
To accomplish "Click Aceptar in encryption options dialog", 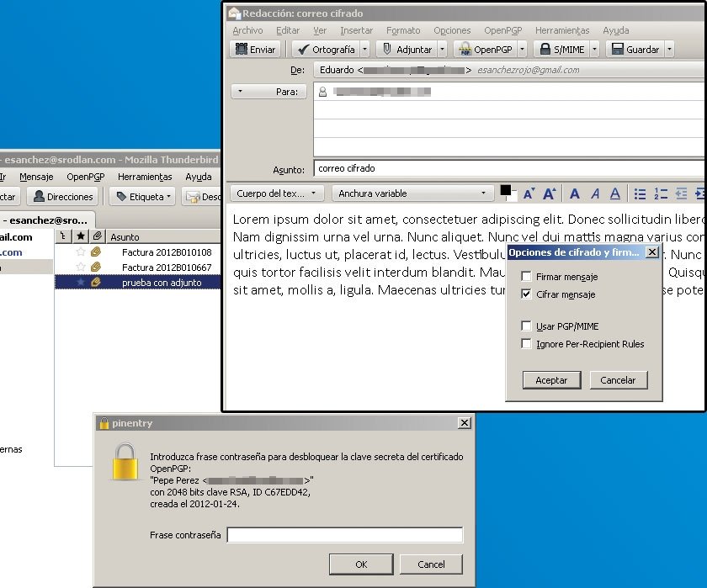I will coord(551,380).
